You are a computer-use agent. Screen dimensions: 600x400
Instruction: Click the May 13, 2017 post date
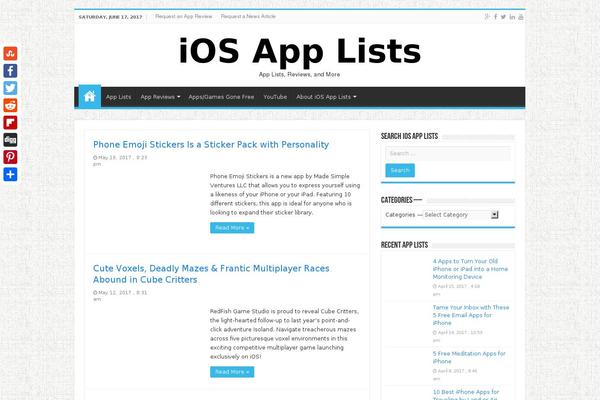coord(120,160)
